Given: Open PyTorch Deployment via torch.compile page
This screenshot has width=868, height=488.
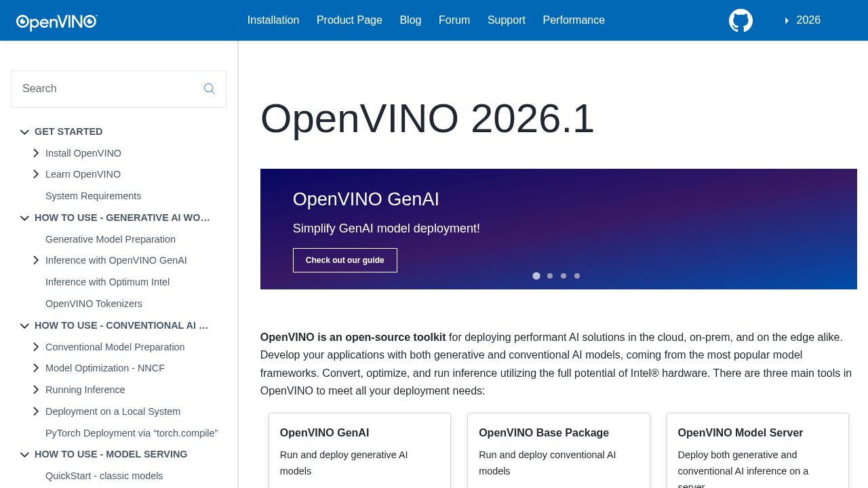Looking at the screenshot, I should [x=132, y=433].
